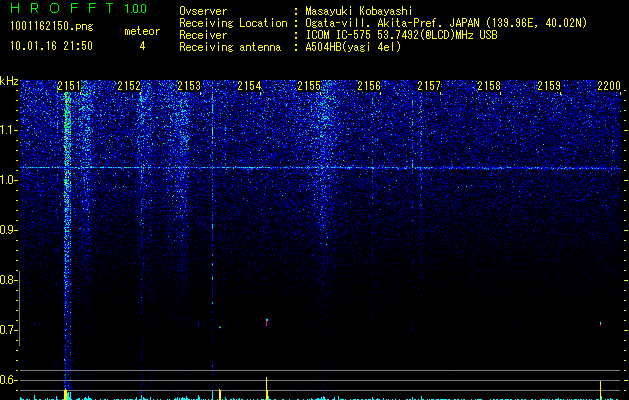The image size is (629, 400).
Task: Click the Ovserver field label
Action: pos(203,11)
